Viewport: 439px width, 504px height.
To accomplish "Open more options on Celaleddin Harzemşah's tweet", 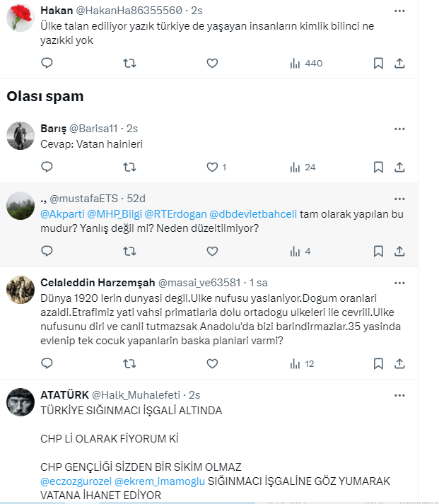I will click(x=399, y=283).
